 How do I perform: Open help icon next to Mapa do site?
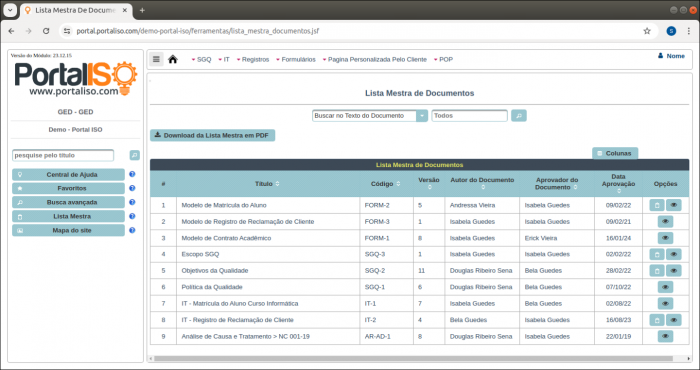[x=132, y=230]
